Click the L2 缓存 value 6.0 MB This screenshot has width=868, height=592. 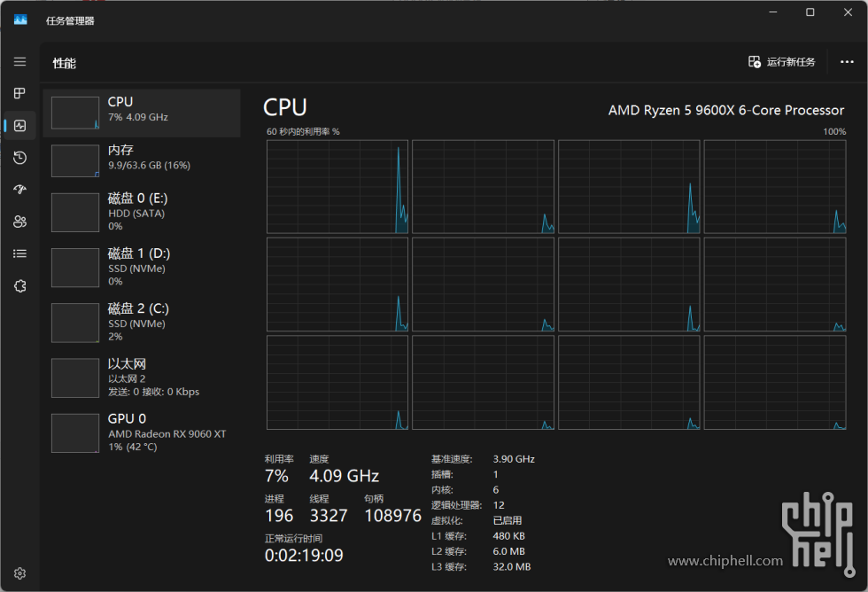pyautogui.click(x=508, y=551)
